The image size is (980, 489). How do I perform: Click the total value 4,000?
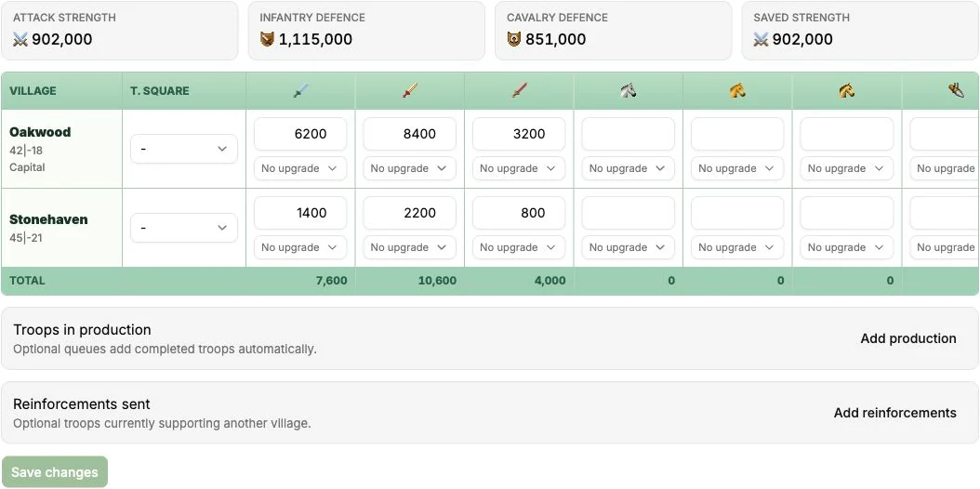click(x=550, y=281)
